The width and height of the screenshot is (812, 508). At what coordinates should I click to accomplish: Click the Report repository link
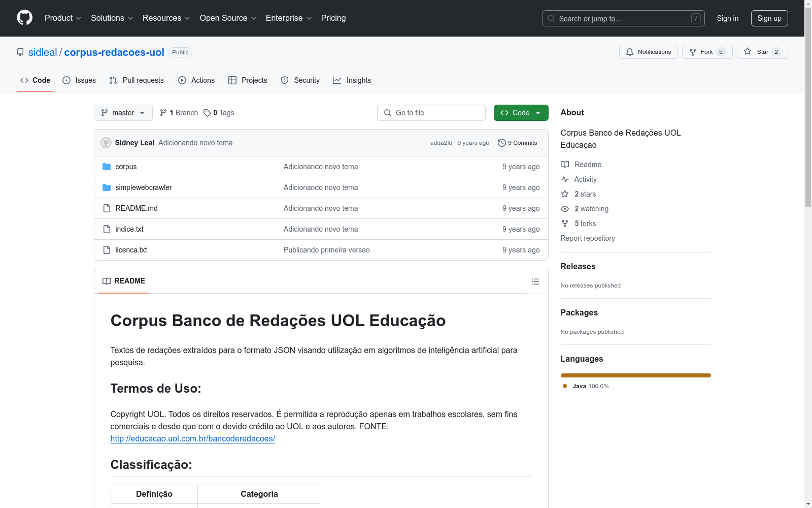(588, 238)
